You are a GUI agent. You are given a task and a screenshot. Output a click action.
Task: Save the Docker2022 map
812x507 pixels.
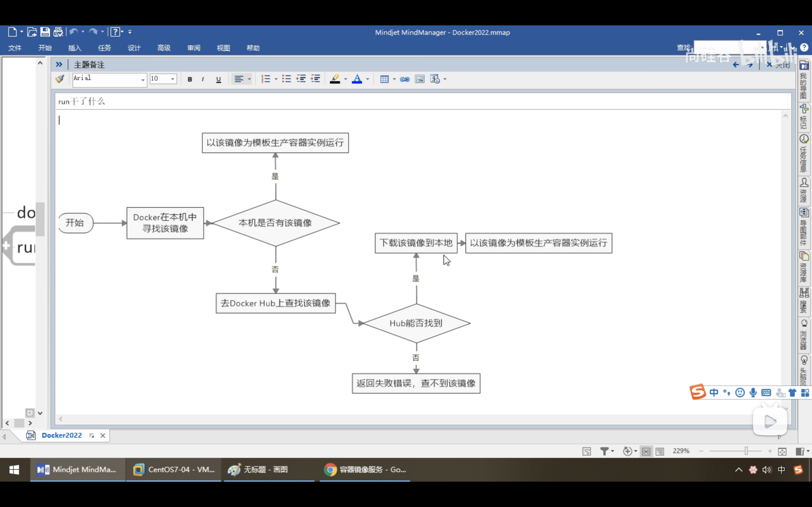pyautogui.click(x=45, y=32)
